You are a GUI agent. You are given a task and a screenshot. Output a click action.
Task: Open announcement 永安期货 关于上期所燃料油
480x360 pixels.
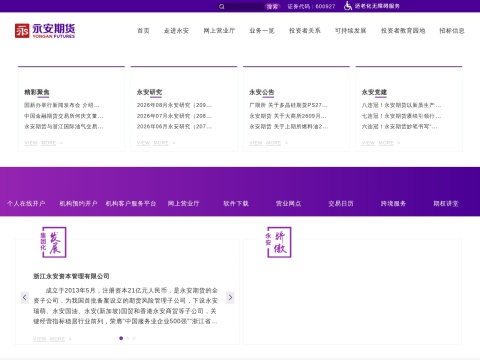[x=289, y=126]
